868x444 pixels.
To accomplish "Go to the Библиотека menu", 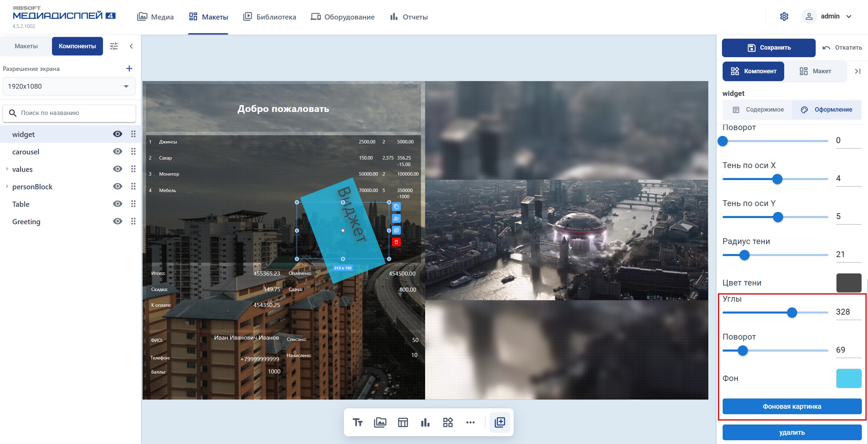I will click(x=269, y=17).
